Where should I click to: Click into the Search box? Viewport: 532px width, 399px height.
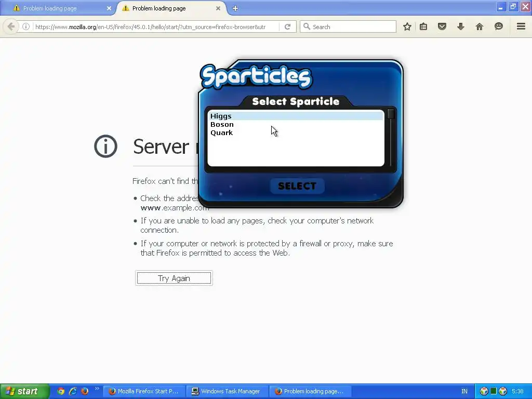pos(348,26)
